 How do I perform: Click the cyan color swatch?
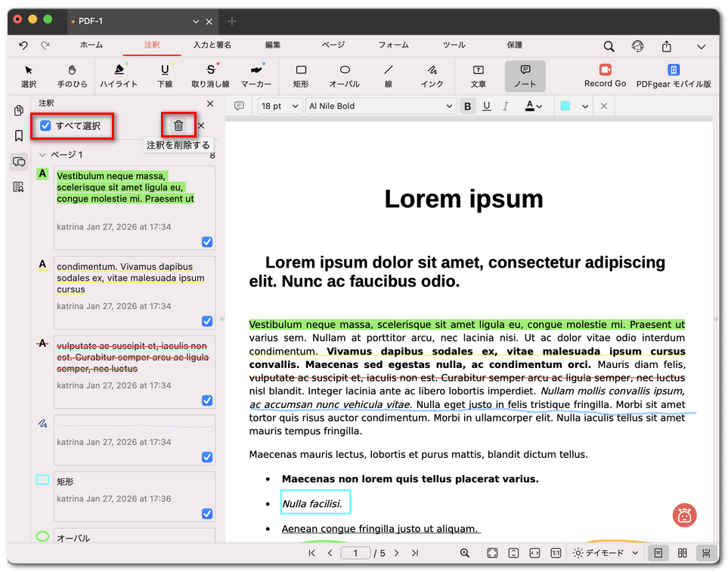pos(565,107)
